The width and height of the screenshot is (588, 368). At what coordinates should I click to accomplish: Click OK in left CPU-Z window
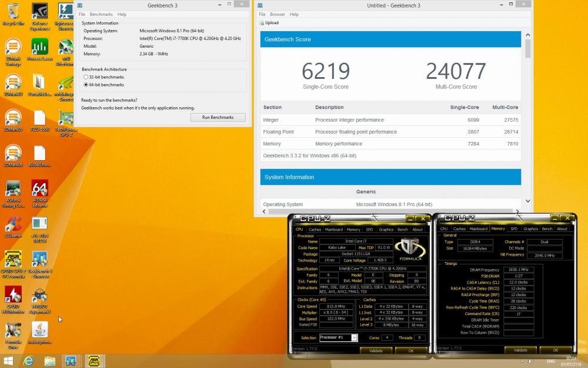411,351
